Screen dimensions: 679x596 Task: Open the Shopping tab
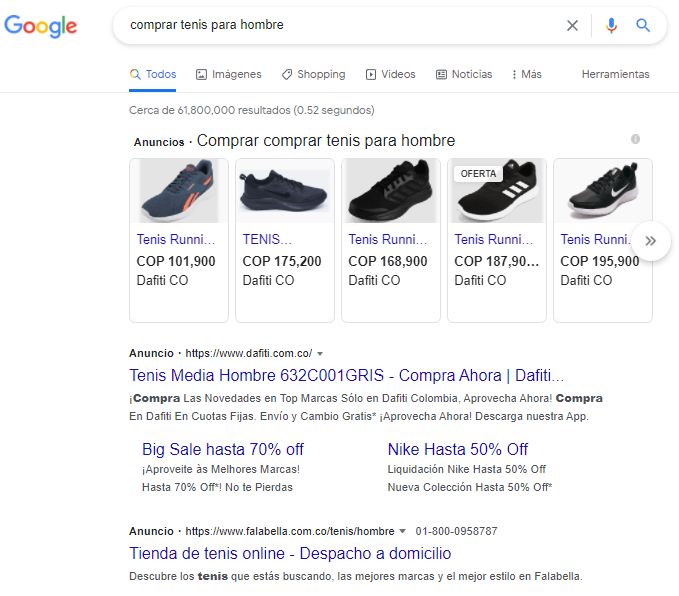(314, 74)
